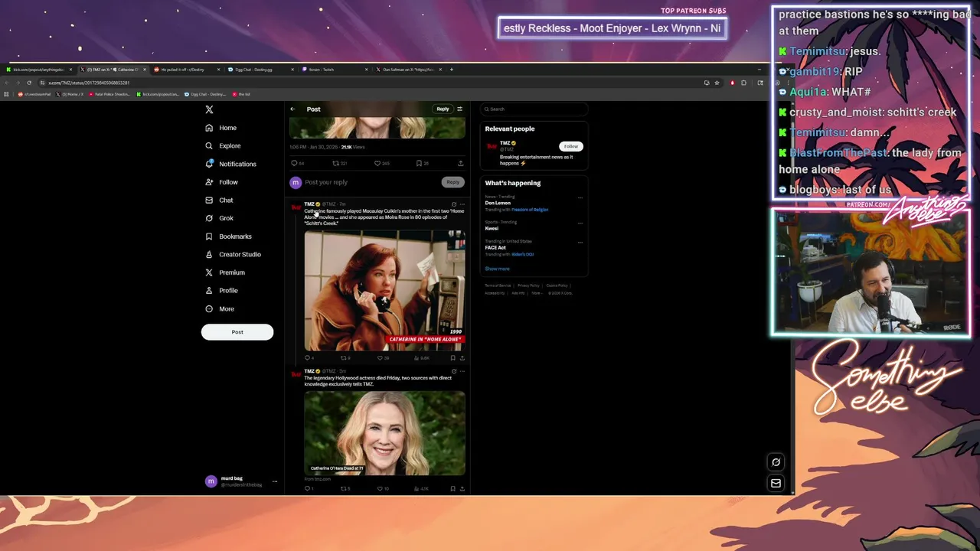Viewport: 980px width, 551px height.
Task: Open three-dot menu on TMZ 3m post
Action: [x=462, y=371]
